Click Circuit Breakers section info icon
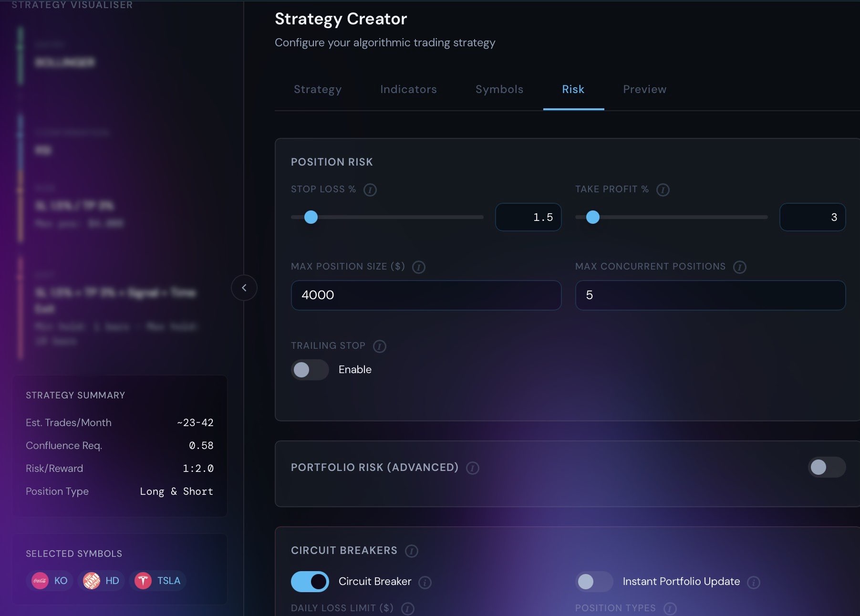The width and height of the screenshot is (860, 616). [x=412, y=551]
